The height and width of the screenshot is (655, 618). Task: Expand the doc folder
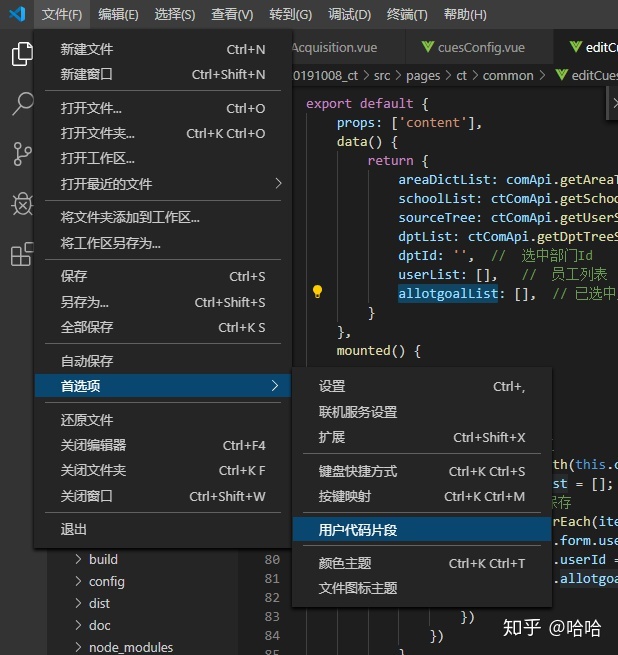pyautogui.click(x=99, y=625)
